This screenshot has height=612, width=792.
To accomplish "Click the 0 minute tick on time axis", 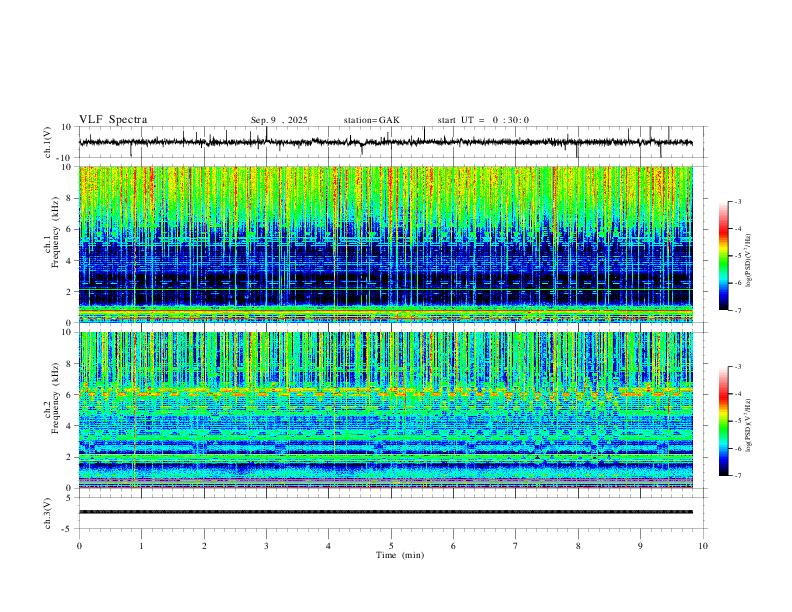I will [79, 546].
